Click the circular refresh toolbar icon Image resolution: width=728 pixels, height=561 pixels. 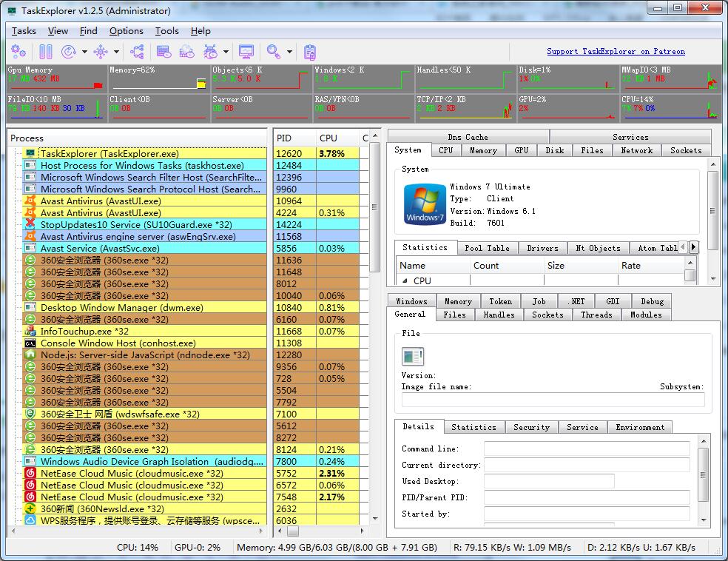pyautogui.click(x=69, y=52)
